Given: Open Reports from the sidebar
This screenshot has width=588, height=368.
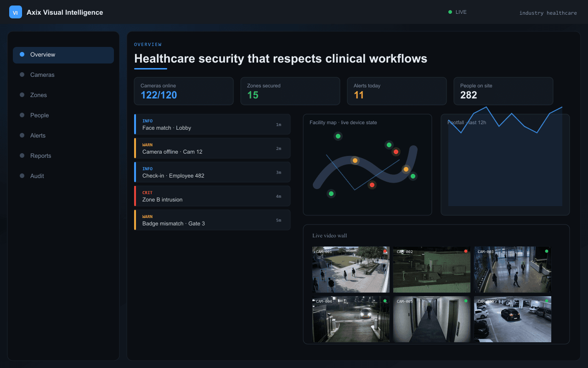Looking at the screenshot, I should (63, 156).
